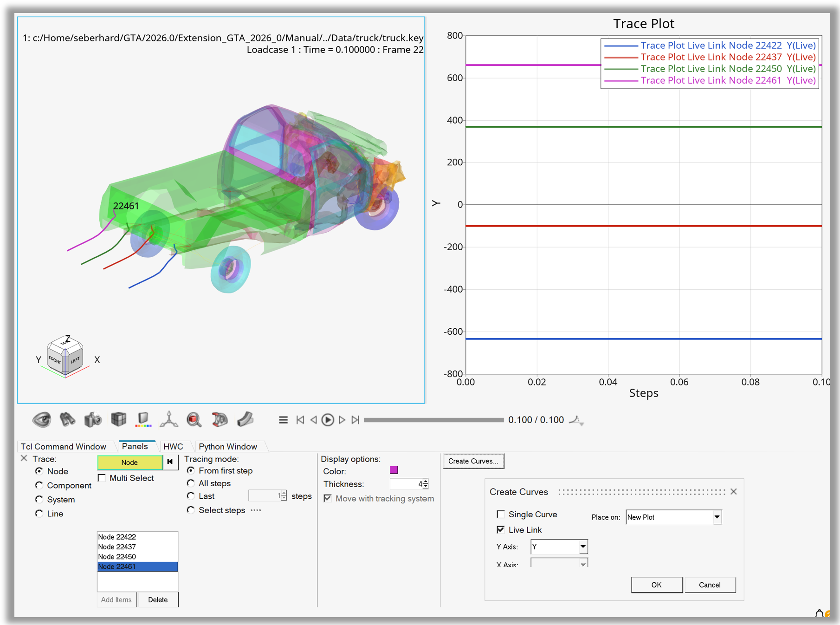Screen dimensions: 840x625
Task: Select Node 22450 in trace list
Action: pyautogui.click(x=137, y=556)
